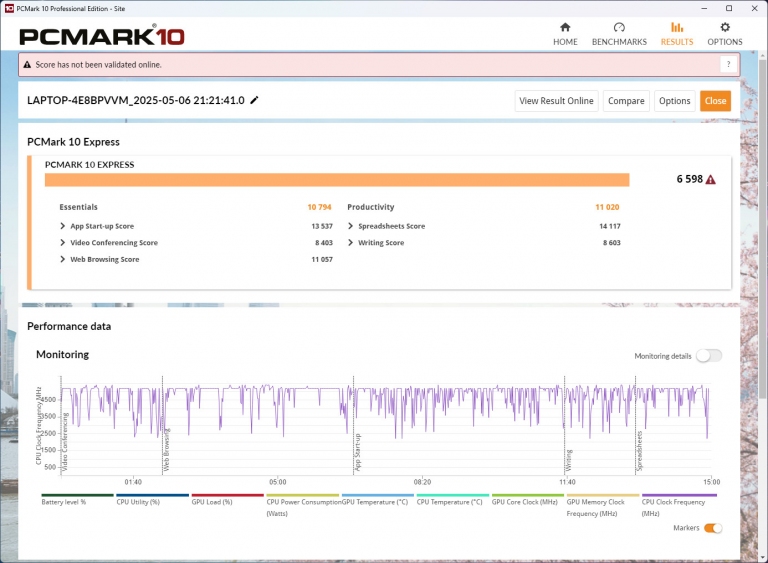This screenshot has width=768, height=563.
Task: Maximize the PCMark 10 window
Action: tap(729, 8)
